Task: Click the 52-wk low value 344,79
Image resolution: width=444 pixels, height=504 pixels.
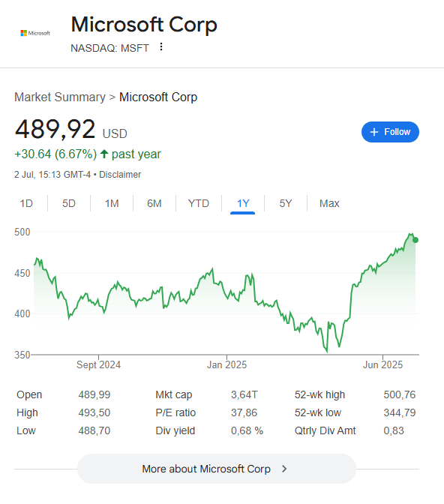Action: coord(399,412)
